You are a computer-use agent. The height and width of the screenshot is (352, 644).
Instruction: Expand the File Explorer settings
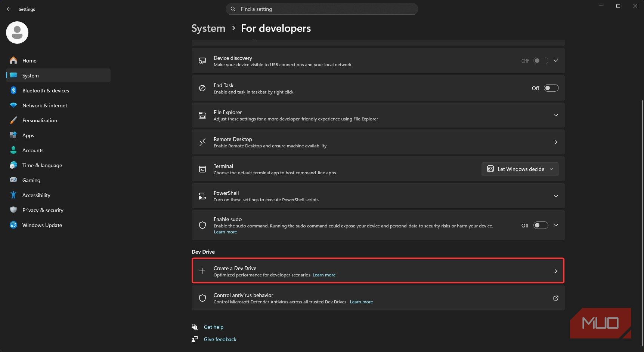pos(556,115)
